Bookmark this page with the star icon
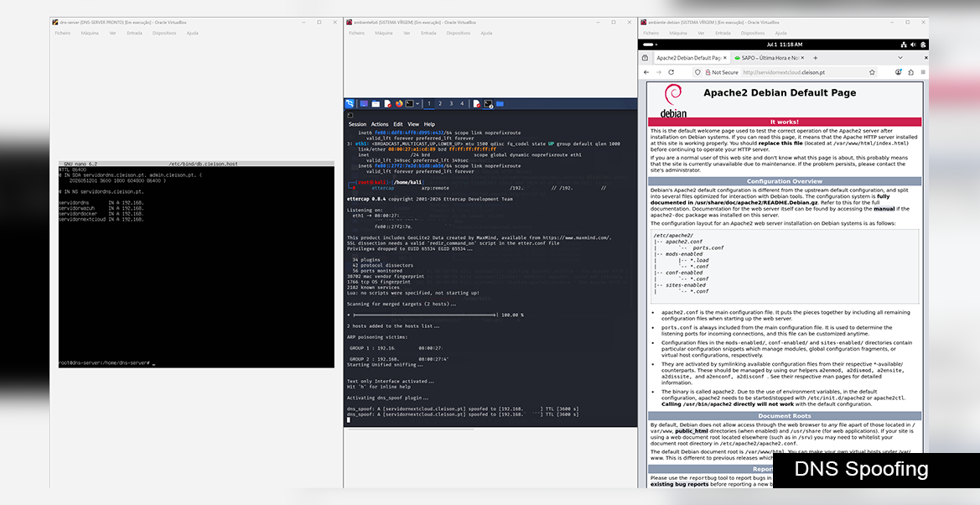980x505 pixels. coord(872,73)
